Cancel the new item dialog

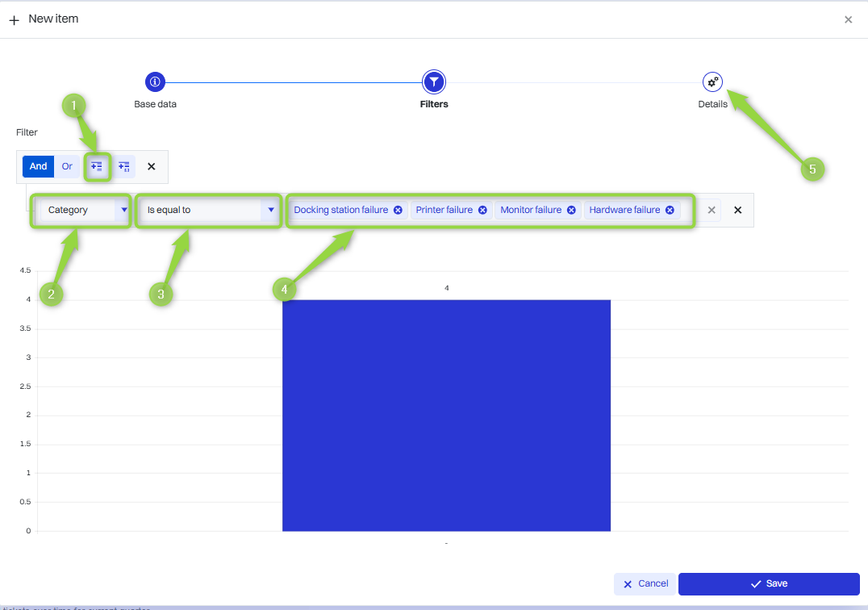click(645, 583)
